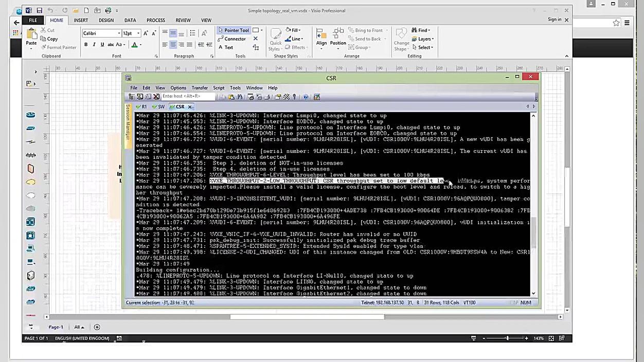Click the connection point X tool

click(x=256, y=39)
